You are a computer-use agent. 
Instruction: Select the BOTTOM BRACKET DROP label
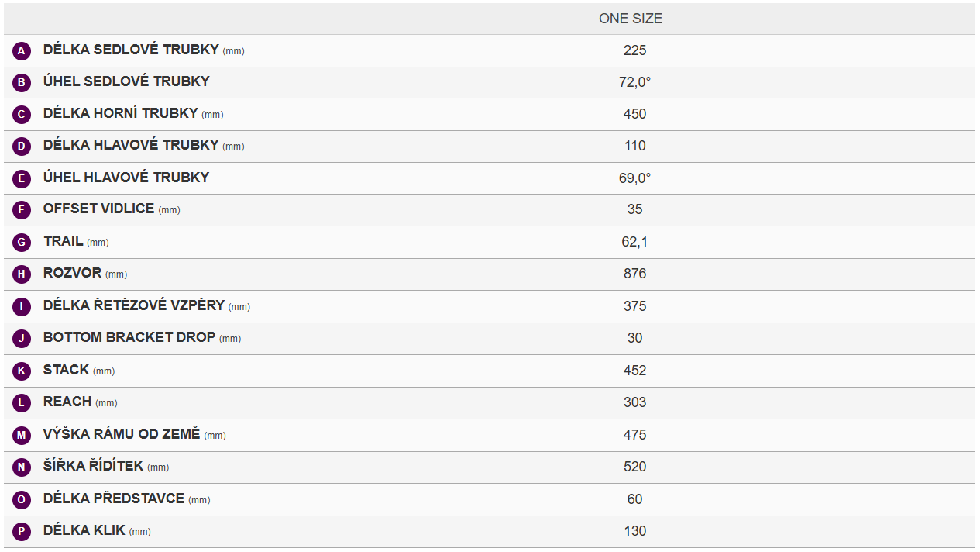(129, 338)
